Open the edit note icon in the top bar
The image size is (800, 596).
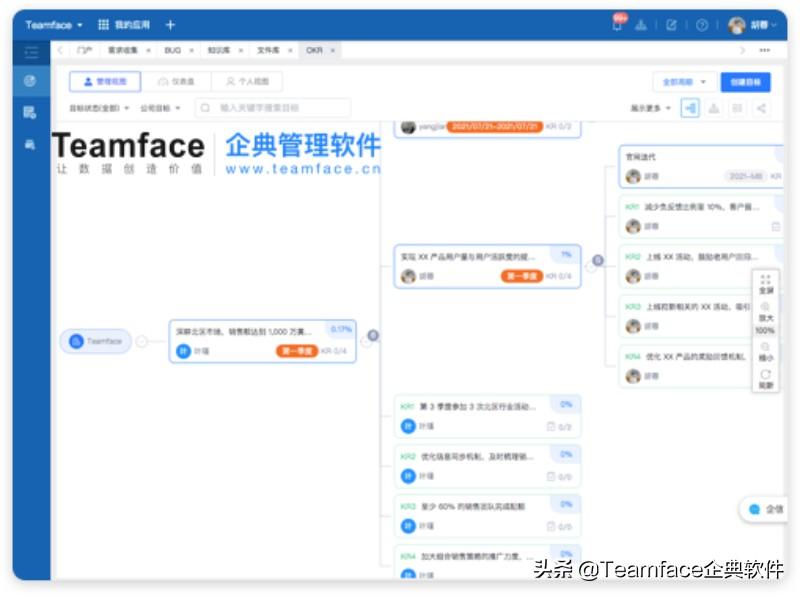click(x=671, y=24)
